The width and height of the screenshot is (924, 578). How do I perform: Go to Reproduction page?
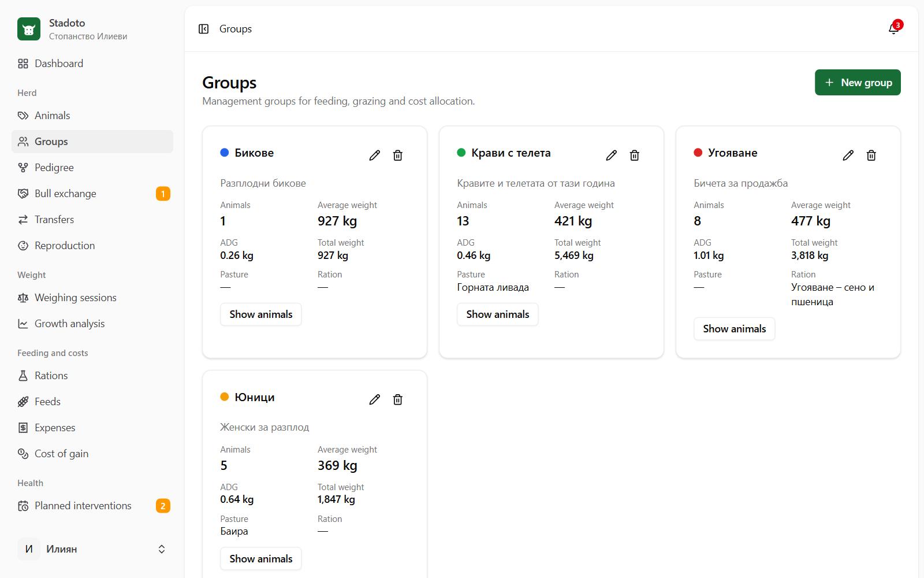tap(92, 246)
